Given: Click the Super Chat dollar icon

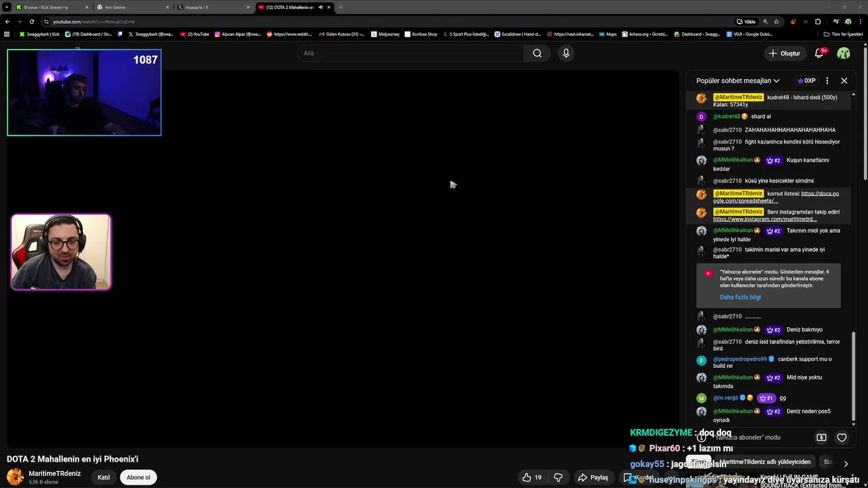Looking at the screenshot, I should (x=821, y=438).
